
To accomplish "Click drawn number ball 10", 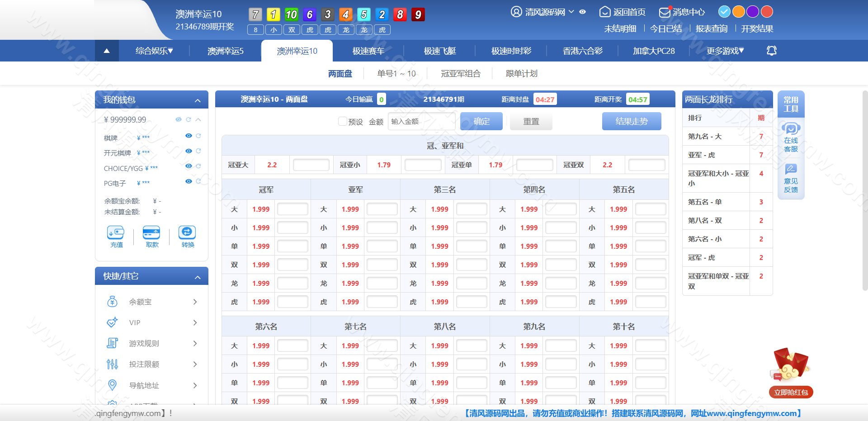I will pos(292,14).
